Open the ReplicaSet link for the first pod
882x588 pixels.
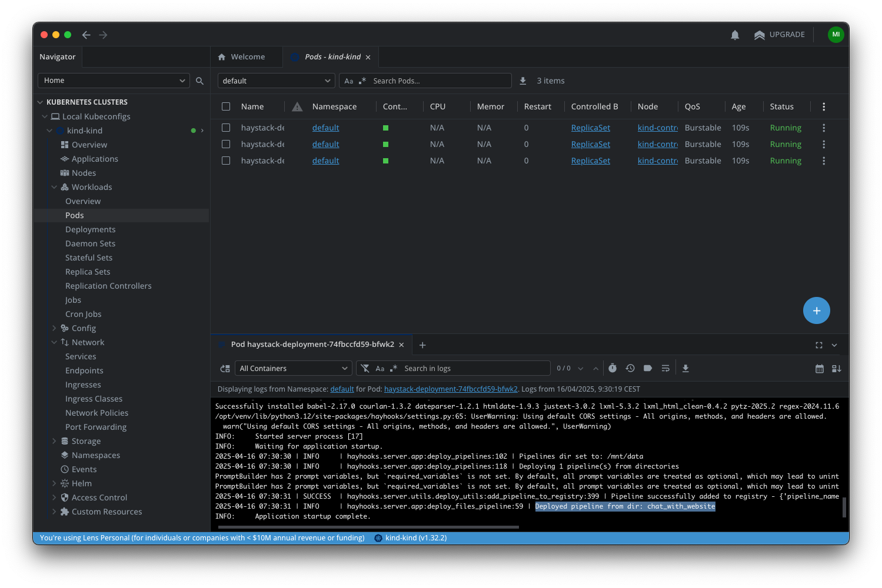click(590, 128)
